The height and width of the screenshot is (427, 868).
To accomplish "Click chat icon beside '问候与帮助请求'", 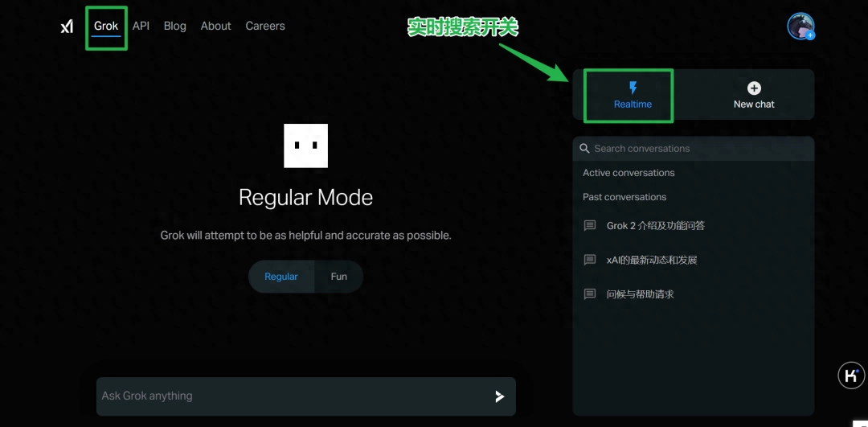I will tap(590, 294).
